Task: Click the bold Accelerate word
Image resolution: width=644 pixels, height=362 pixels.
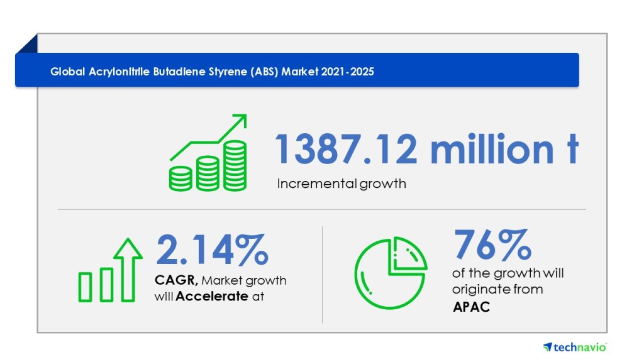Action: 212,297
